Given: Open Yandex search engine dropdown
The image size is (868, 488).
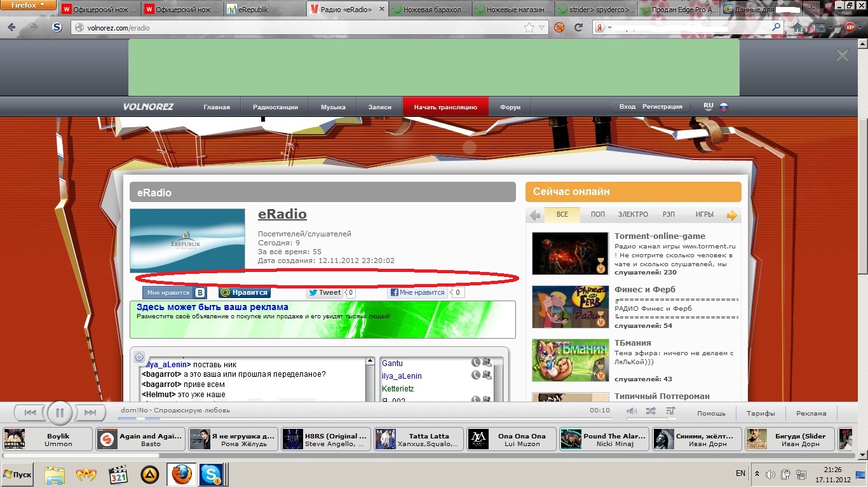Looking at the screenshot, I should 602,28.
